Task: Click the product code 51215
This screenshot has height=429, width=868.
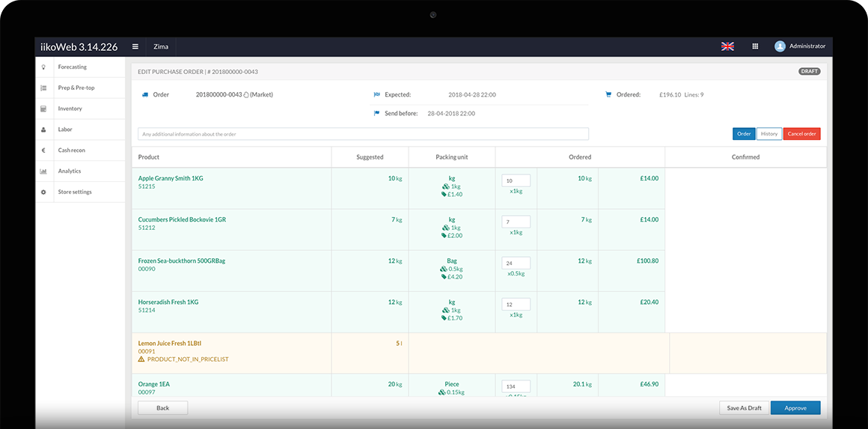Action: click(x=147, y=186)
